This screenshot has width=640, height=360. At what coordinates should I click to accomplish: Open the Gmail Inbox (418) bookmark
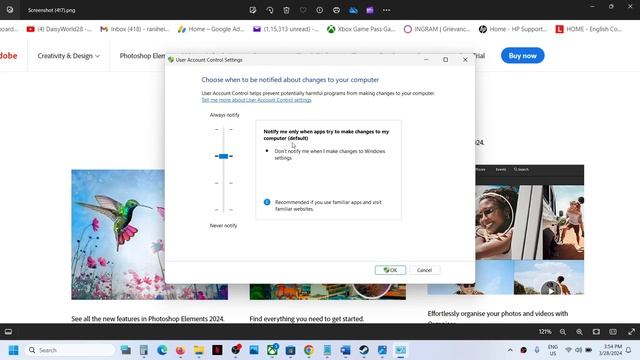click(135, 29)
